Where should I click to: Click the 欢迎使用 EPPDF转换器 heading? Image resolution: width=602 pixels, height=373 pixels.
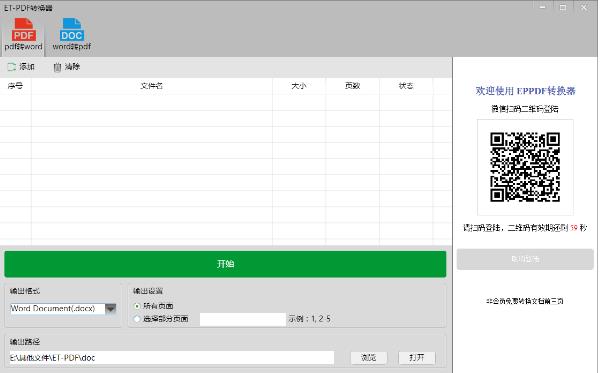point(525,91)
